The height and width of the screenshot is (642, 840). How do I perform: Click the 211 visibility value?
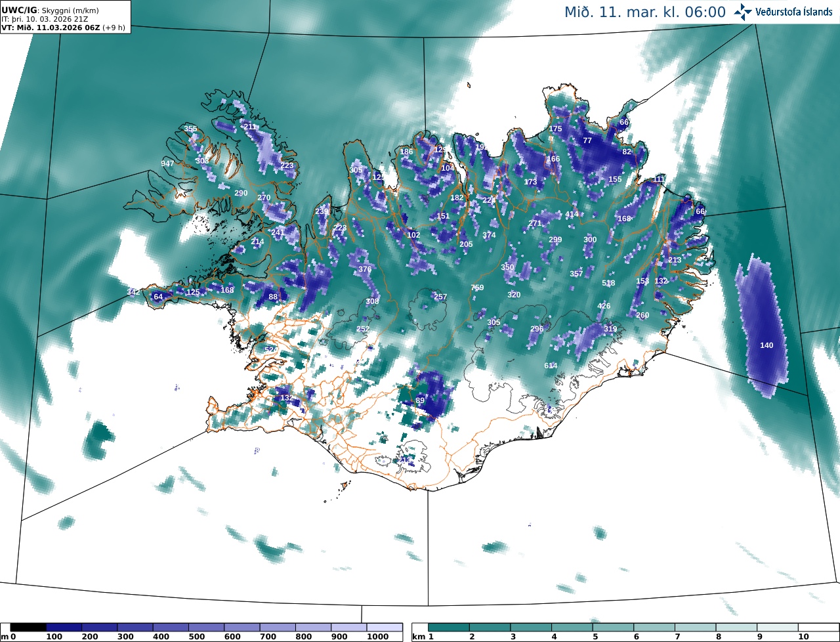250,127
